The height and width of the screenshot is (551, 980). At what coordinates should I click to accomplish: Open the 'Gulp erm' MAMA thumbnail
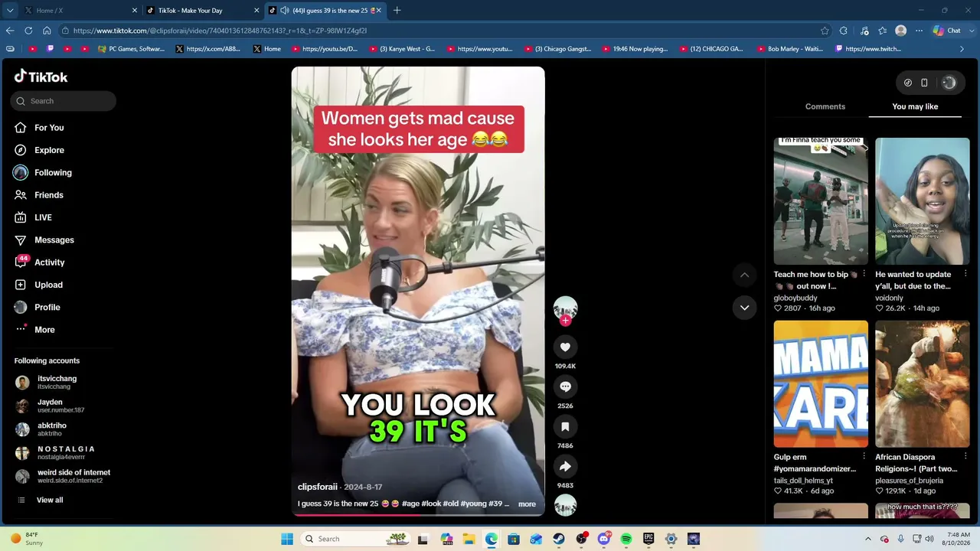(x=821, y=384)
